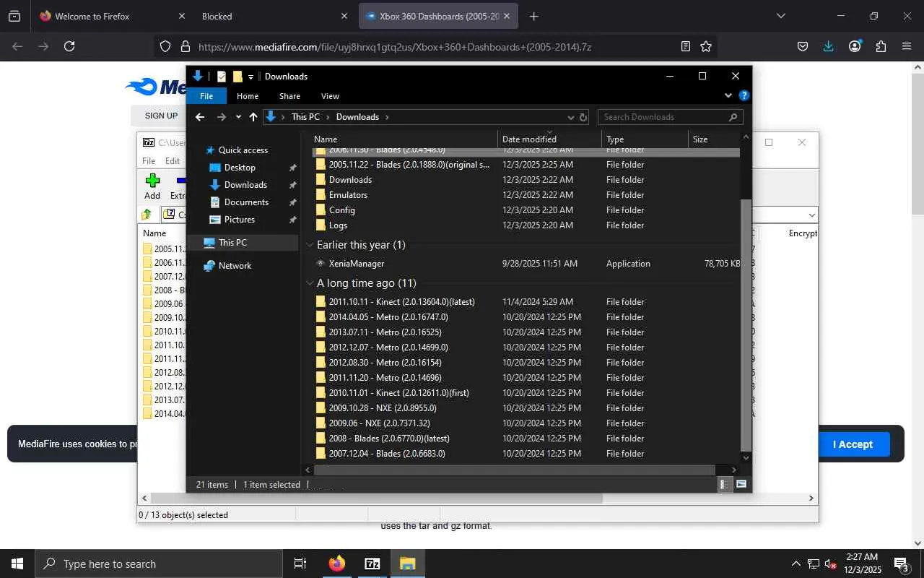Click the 7-Zip horizontal scrollbar
This screenshot has width=924, height=578.
pos(377,498)
